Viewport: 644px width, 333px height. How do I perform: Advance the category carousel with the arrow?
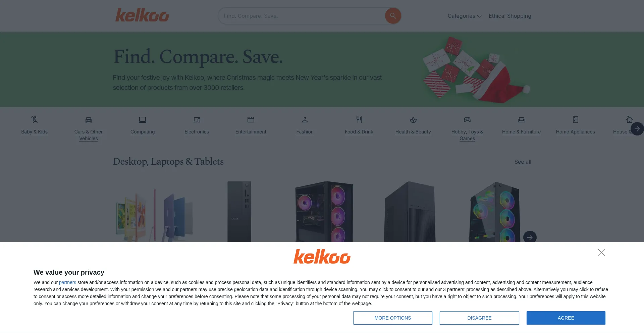637,128
